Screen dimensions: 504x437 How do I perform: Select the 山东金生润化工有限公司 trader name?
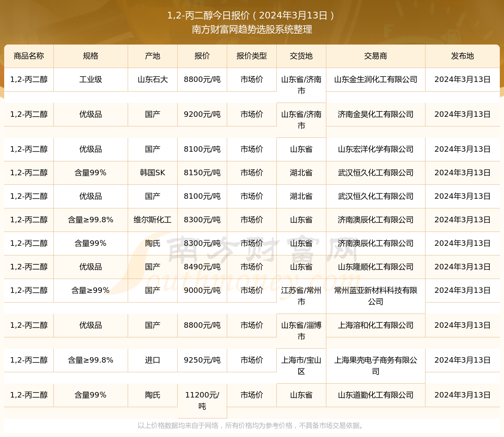tap(375, 79)
